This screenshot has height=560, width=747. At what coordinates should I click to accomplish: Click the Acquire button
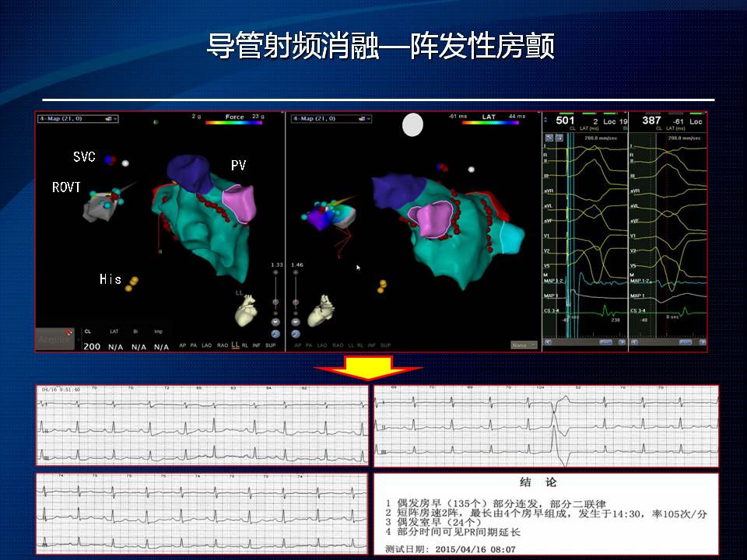[55, 338]
